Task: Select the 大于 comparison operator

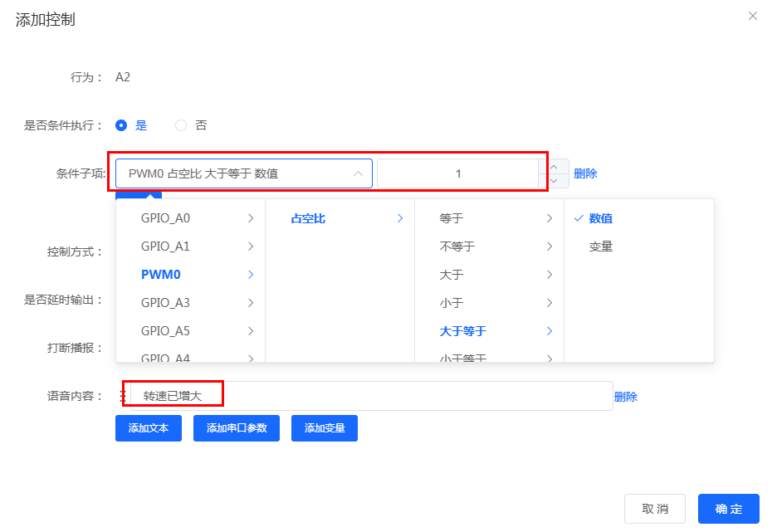Action: click(453, 275)
